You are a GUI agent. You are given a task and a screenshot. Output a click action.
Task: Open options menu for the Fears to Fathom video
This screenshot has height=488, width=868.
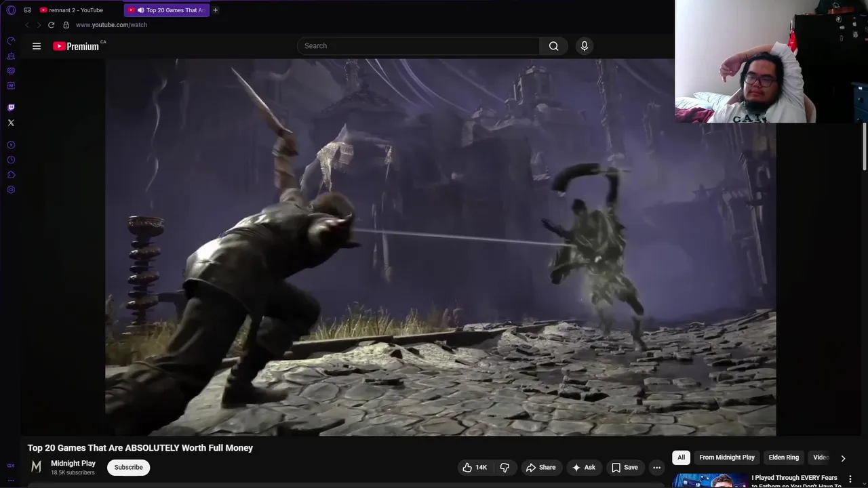point(850,479)
